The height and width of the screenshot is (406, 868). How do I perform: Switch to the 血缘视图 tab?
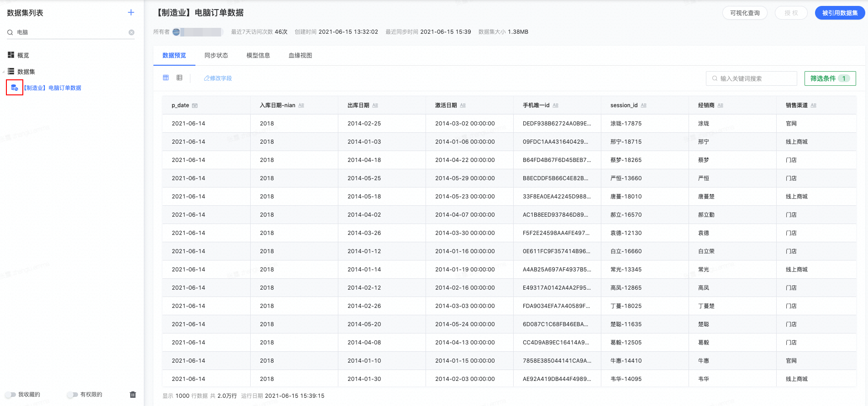pyautogui.click(x=300, y=56)
